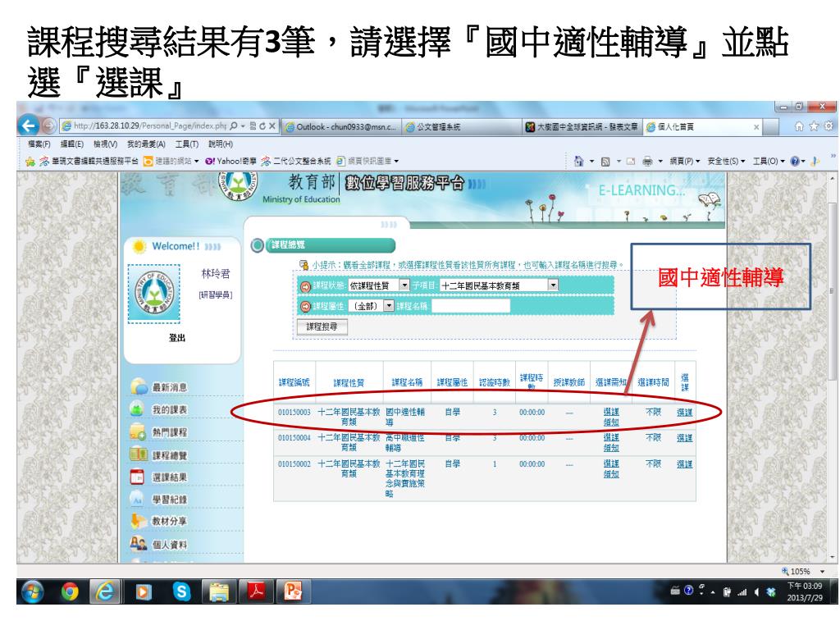Expand the 安全性(S) command bar menu
840x630 pixels.
(x=726, y=161)
